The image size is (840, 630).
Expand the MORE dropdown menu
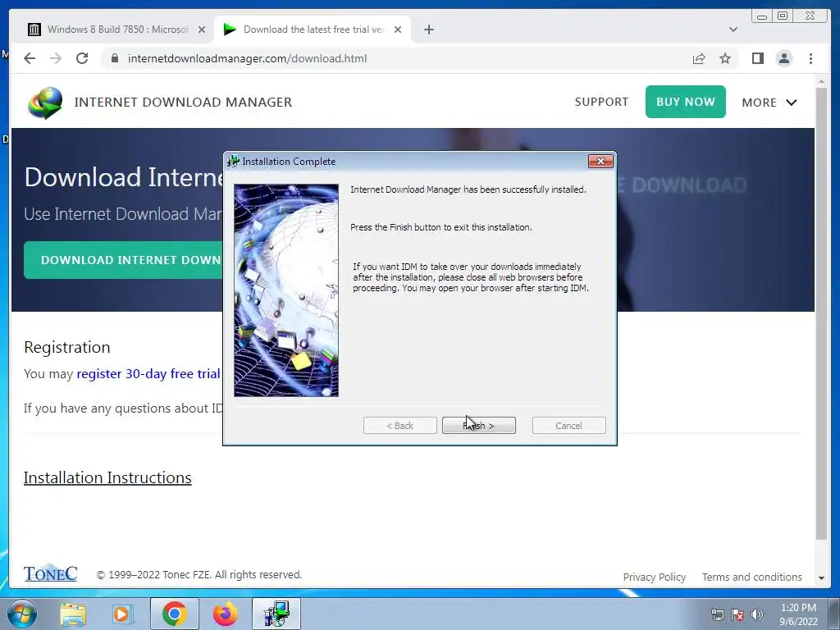click(x=769, y=103)
